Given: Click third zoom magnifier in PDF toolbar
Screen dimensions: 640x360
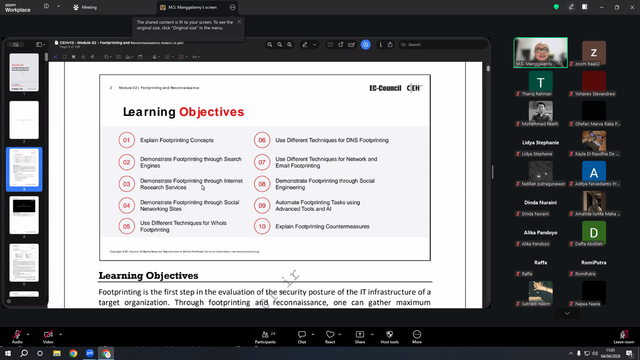Looking at the screenshot, I should (x=289, y=44).
